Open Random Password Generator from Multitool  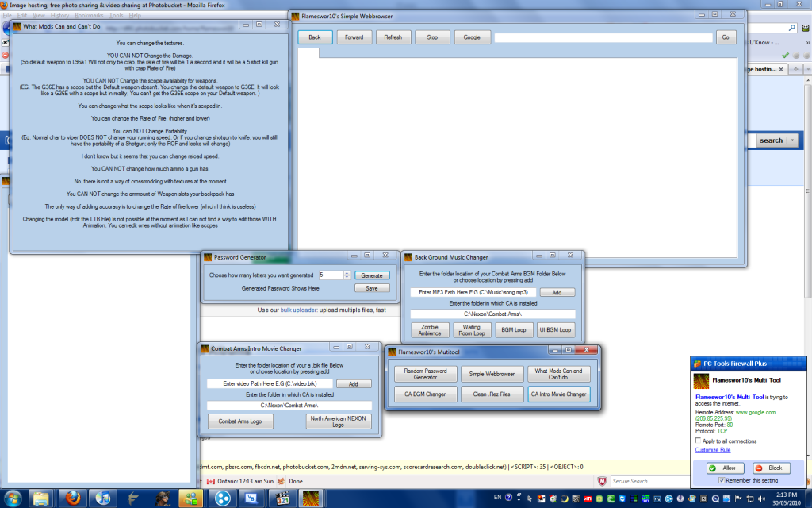click(425, 374)
